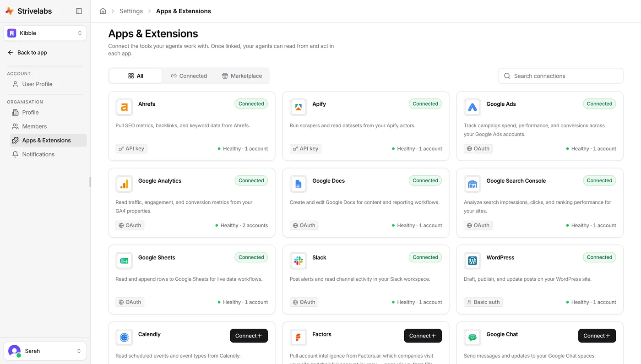Click the Google Search Console card title
The height and width of the screenshot is (364, 641).
pos(516,181)
